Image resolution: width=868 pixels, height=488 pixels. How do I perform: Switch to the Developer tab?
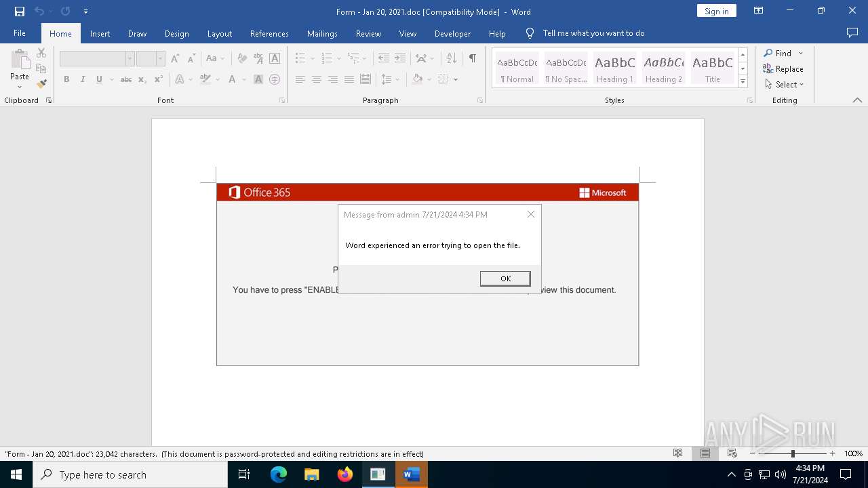[x=452, y=33]
